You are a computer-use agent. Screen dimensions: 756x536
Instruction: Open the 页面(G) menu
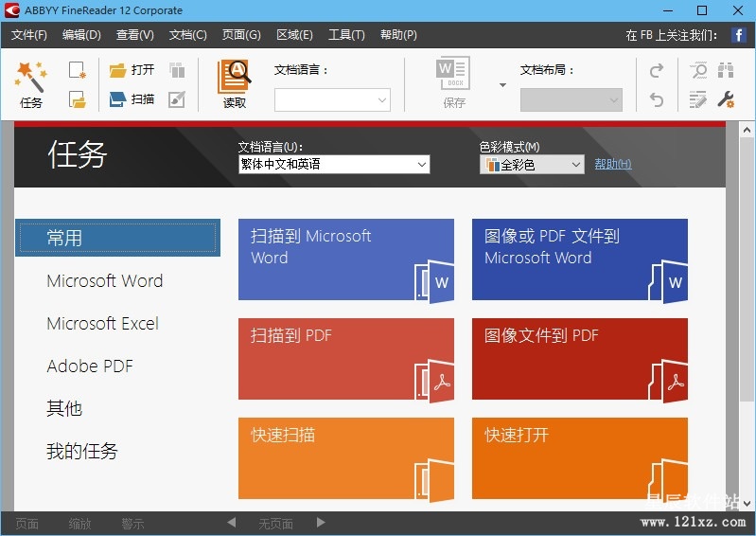click(241, 35)
